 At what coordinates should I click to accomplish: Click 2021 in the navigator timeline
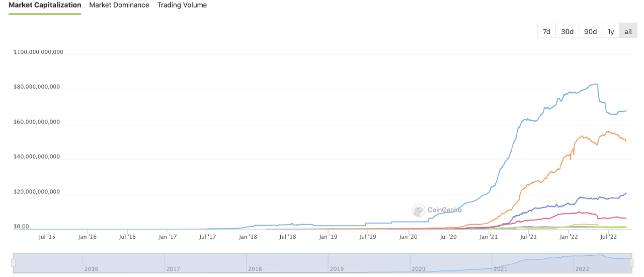pyautogui.click(x=500, y=269)
